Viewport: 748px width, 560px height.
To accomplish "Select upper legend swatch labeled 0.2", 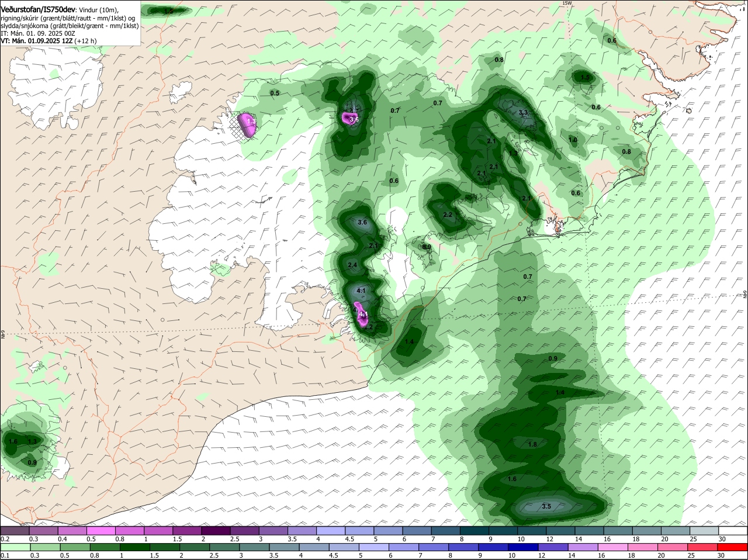I will click(15, 531).
